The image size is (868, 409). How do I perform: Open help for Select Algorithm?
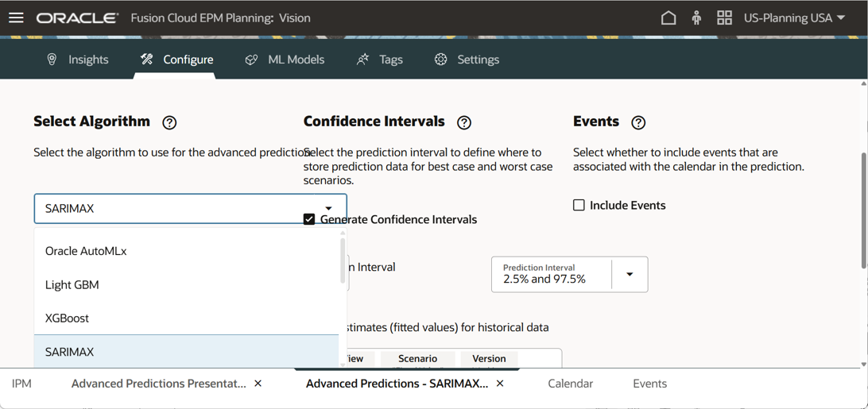click(x=169, y=123)
